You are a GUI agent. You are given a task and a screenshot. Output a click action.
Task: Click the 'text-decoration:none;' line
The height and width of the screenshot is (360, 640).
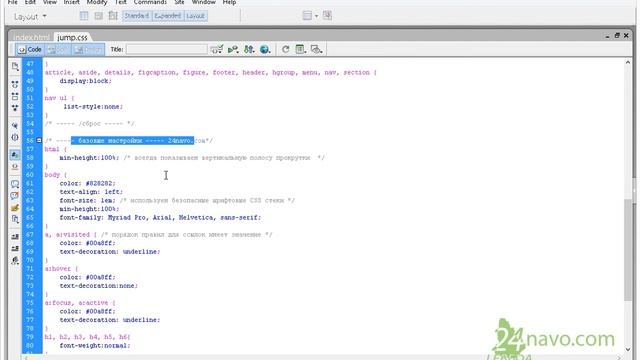[x=99, y=286]
